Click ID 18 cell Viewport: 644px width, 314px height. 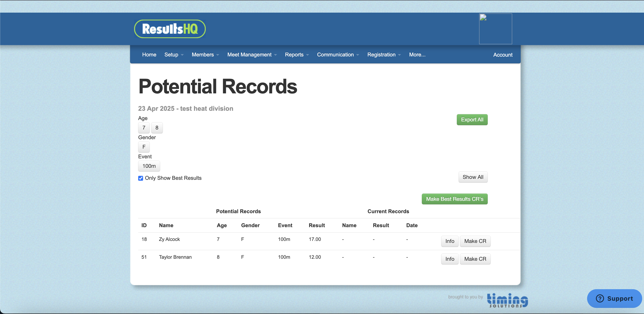[144, 239]
